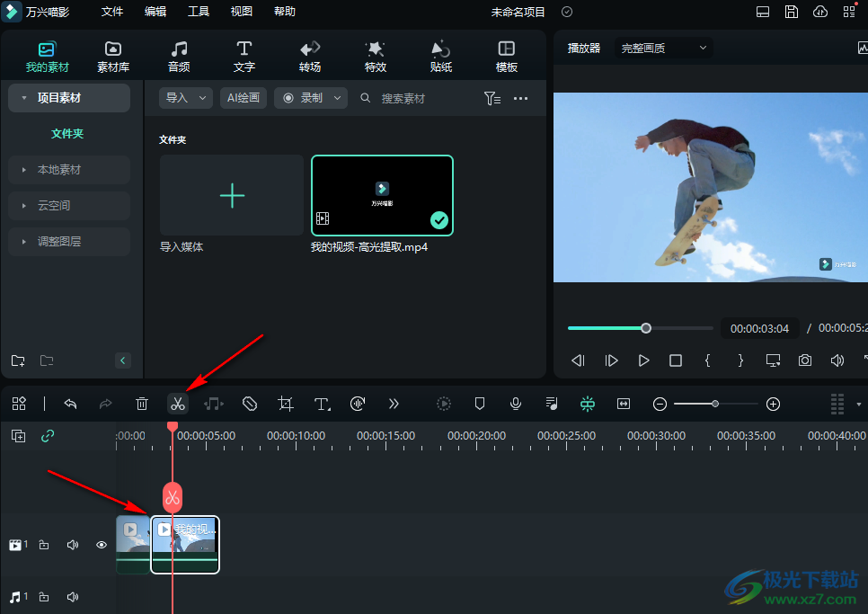Click the timeline zoom slider handle
The width and height of the screenshot is (868, 614).
pyautogui.click(x=715, y=404)
